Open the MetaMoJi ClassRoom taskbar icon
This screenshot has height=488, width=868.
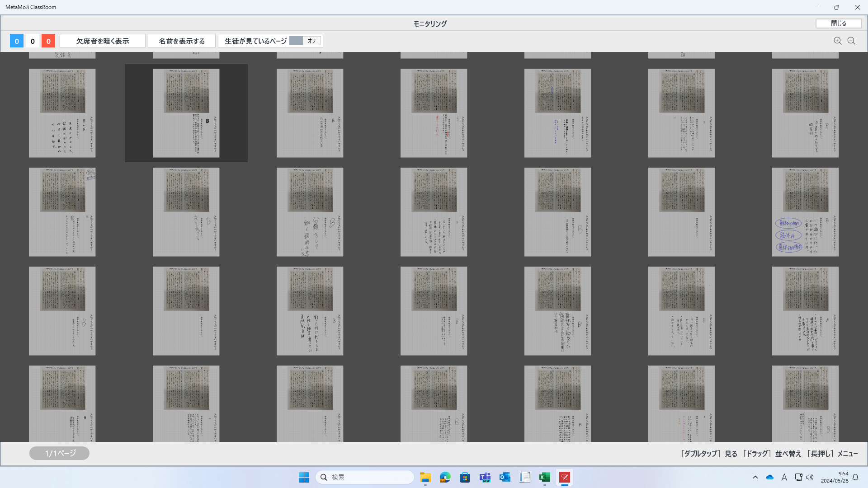pos(564,477)
